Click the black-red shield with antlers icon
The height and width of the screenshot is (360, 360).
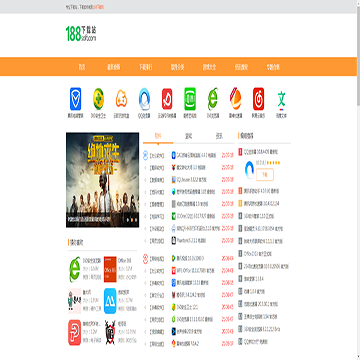point(110,332)
